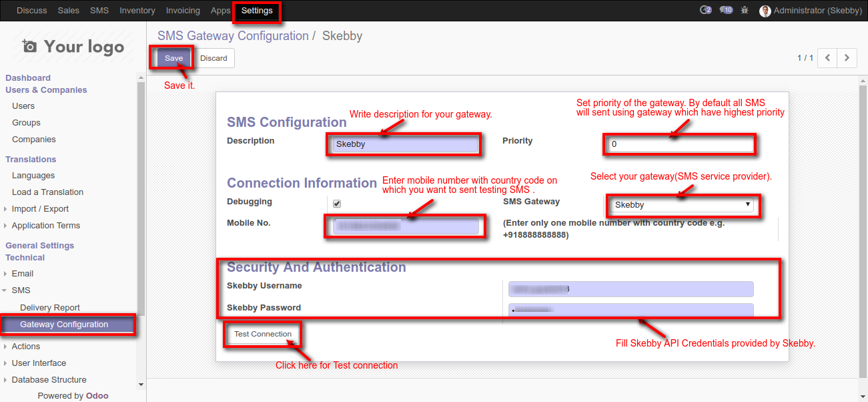Click sidebar scrollbar up arrow

pyautogui.click(x=141, y=78)
